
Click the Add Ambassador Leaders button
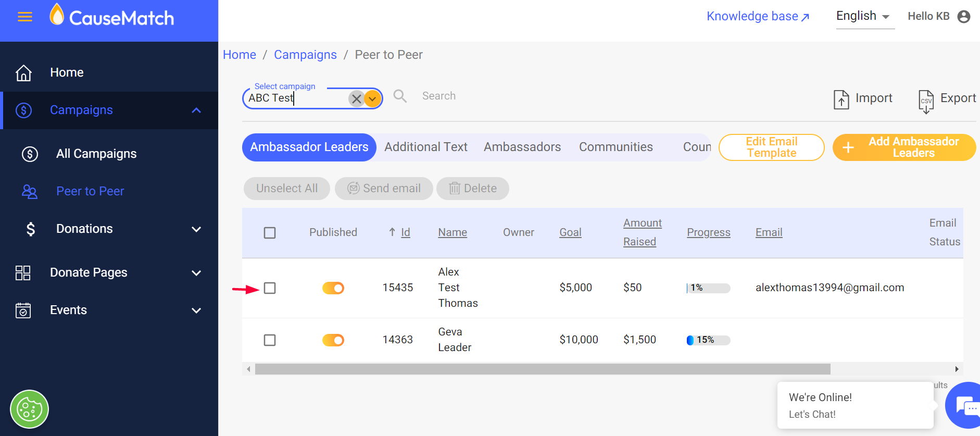[904, 147]
